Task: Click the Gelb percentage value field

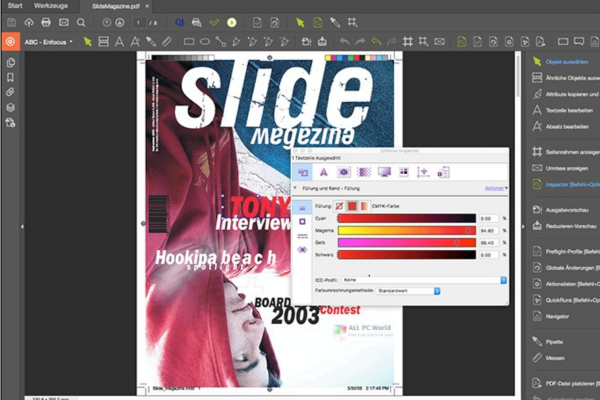Action: [x=489, y=243]
